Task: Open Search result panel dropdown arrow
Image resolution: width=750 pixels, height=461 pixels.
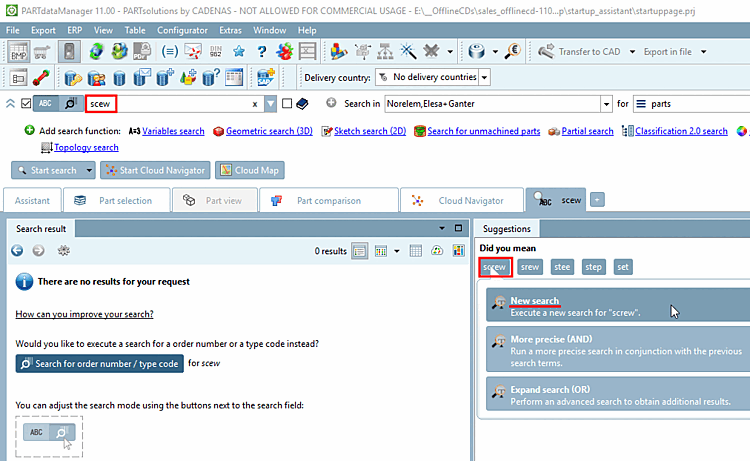Action: click(441, 228)
